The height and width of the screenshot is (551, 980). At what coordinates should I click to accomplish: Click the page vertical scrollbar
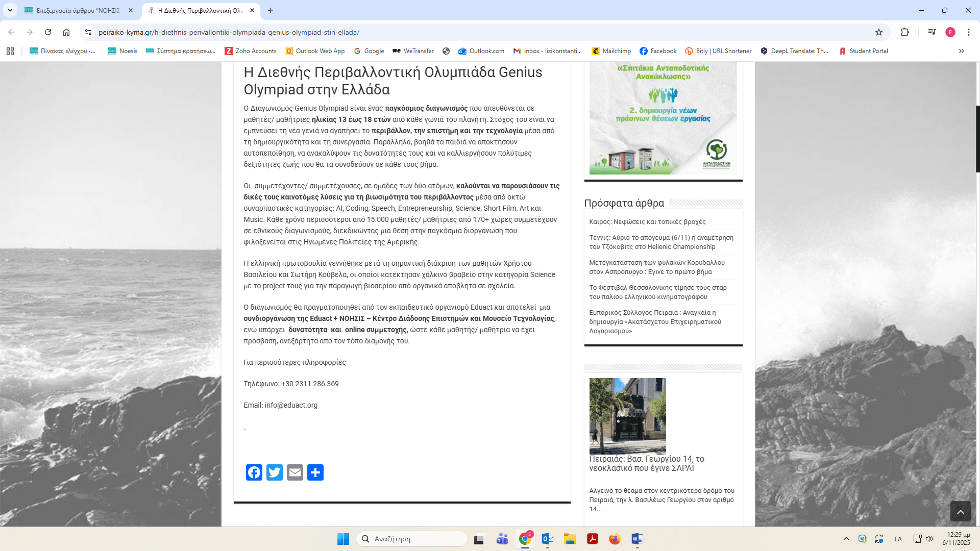(x=977, y=139)
